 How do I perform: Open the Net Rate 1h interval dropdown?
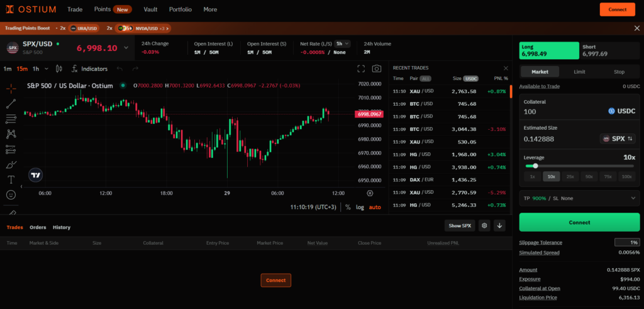(x=343, y=43)
